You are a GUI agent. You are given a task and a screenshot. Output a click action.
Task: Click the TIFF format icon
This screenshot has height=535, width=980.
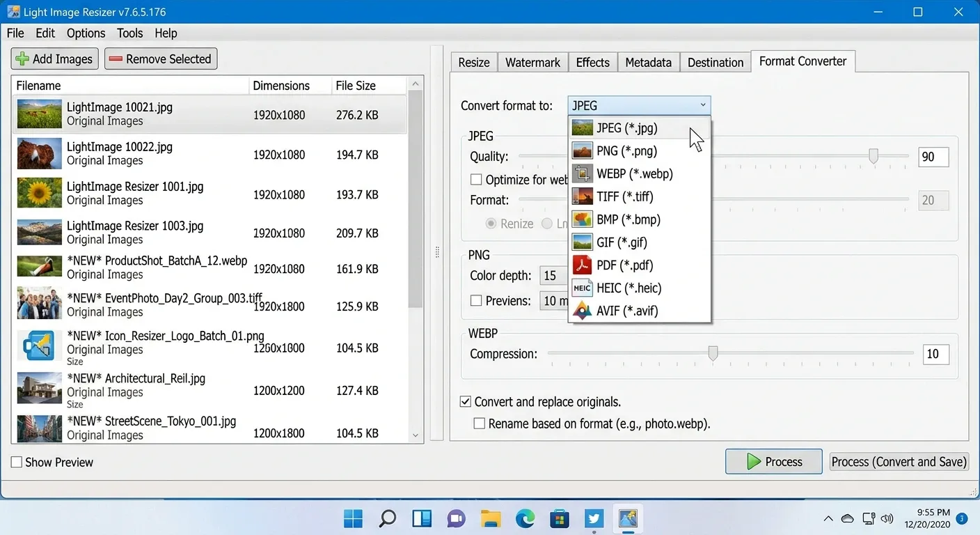tap(582, 197)
